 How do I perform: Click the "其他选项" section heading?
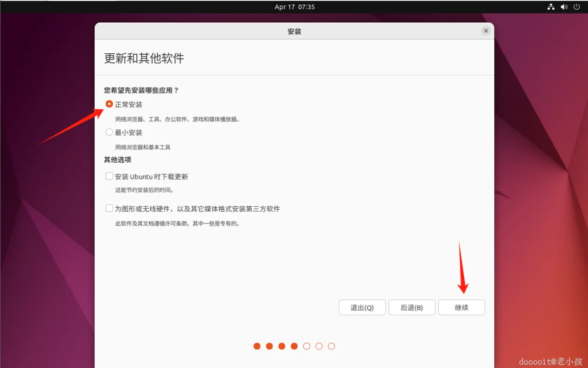coord(117,159)
